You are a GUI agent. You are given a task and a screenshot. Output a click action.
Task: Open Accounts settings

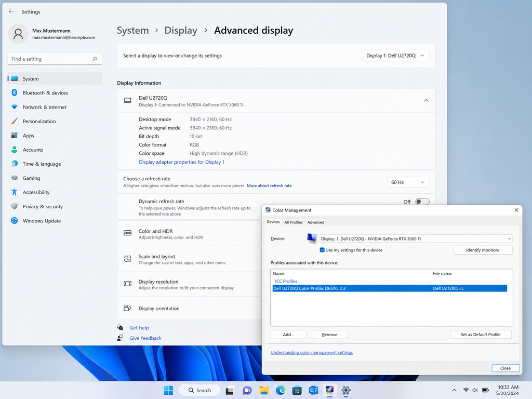tap(55, 150)
